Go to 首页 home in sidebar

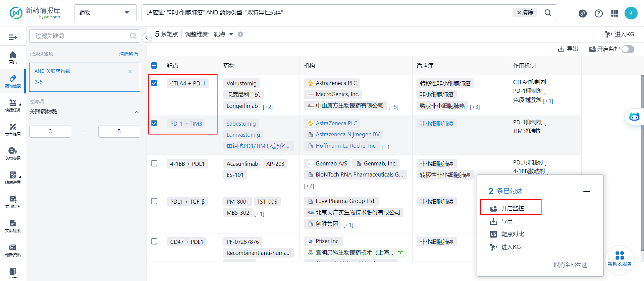click(13, 58)
